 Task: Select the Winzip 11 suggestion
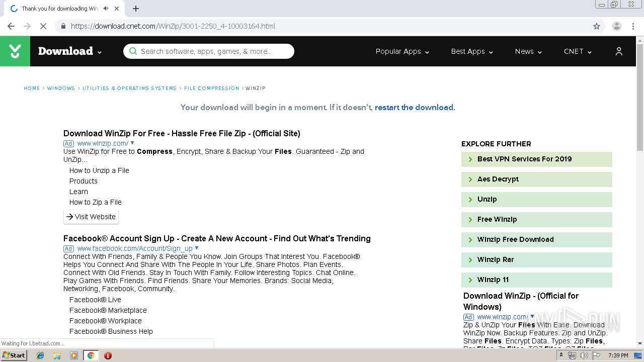pyautogui.click(x=537, y=280)
